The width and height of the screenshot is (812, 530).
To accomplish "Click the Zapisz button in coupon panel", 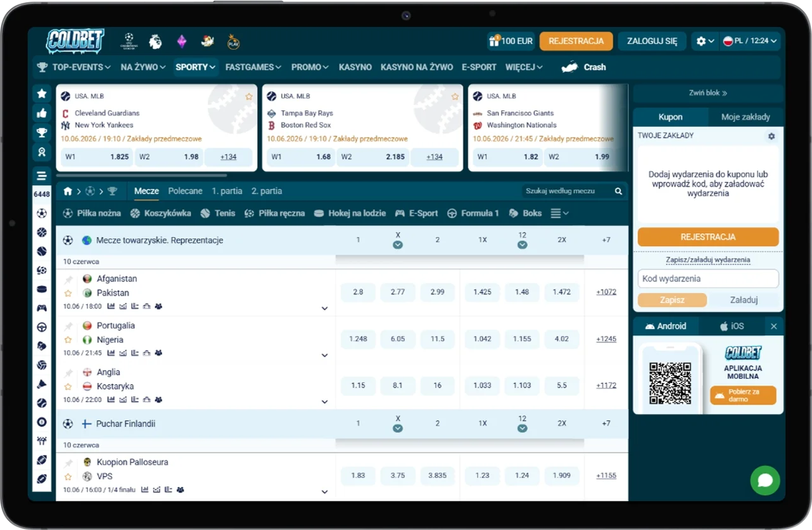I will pyautogui.click(x=672, y=300).
